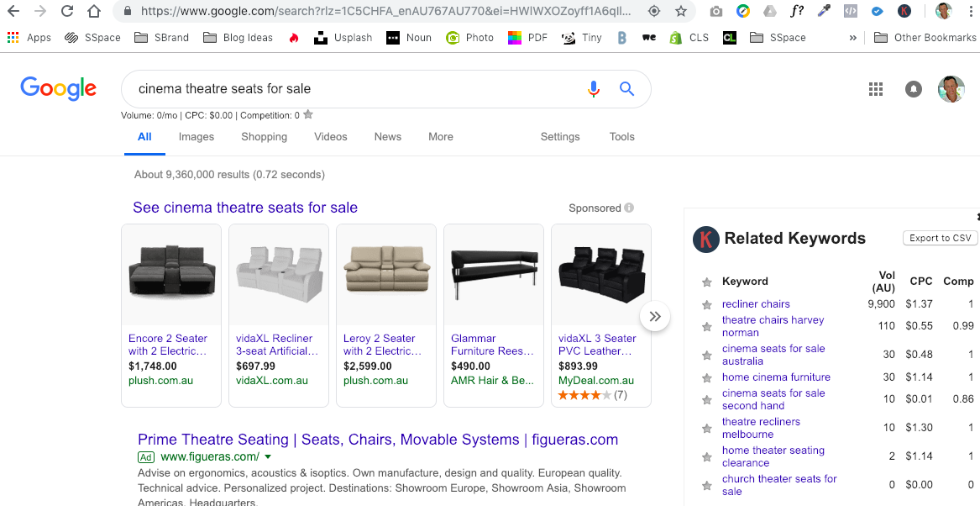Open the Usplash bookmark
Image resolution: width=980 pixels, height=506 pixels.
coord(343,38)
